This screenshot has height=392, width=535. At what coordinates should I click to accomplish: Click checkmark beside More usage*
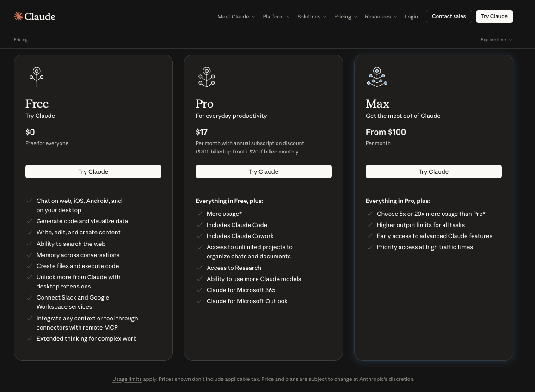click(200, 214)
